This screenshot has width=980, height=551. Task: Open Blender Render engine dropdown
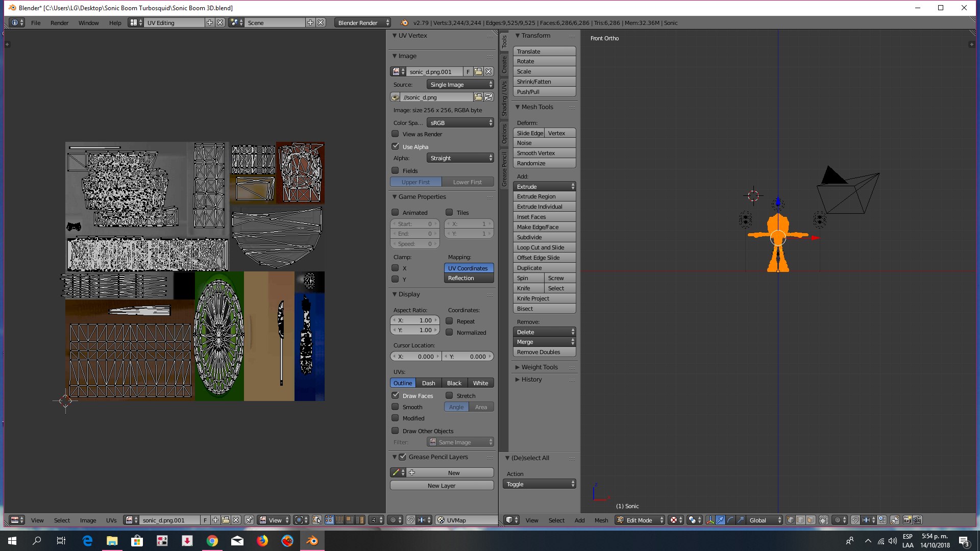pos(363,22)
